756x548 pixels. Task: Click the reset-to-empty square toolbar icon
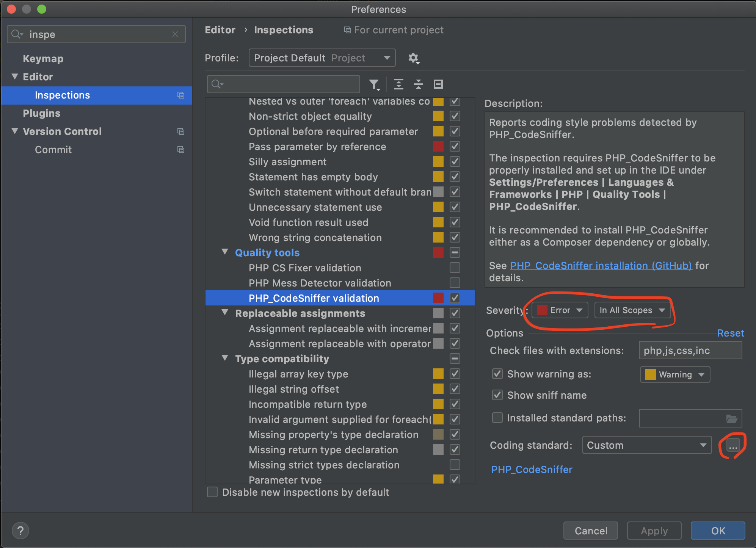coord(438,84)
